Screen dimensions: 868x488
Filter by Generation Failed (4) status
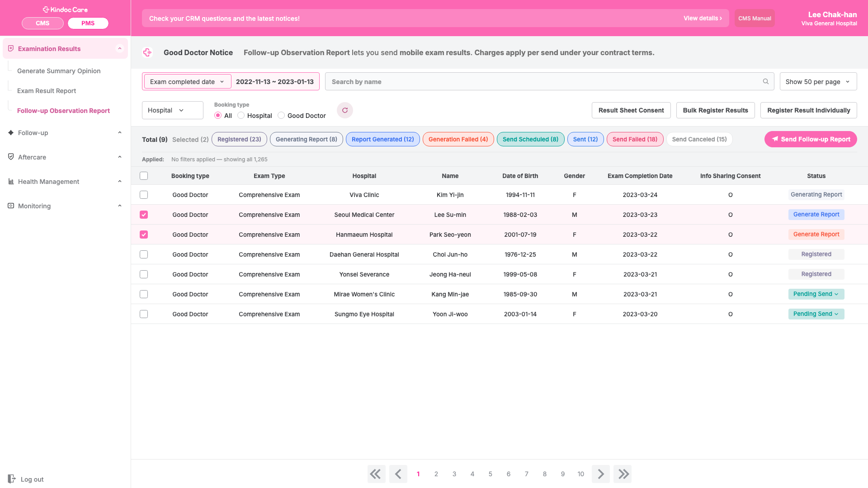458,139
